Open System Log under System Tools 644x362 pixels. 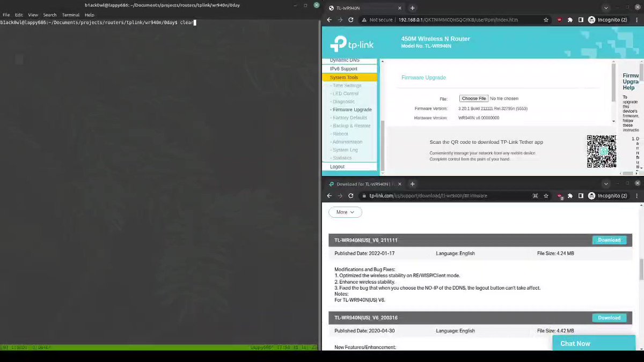[344, 150]
